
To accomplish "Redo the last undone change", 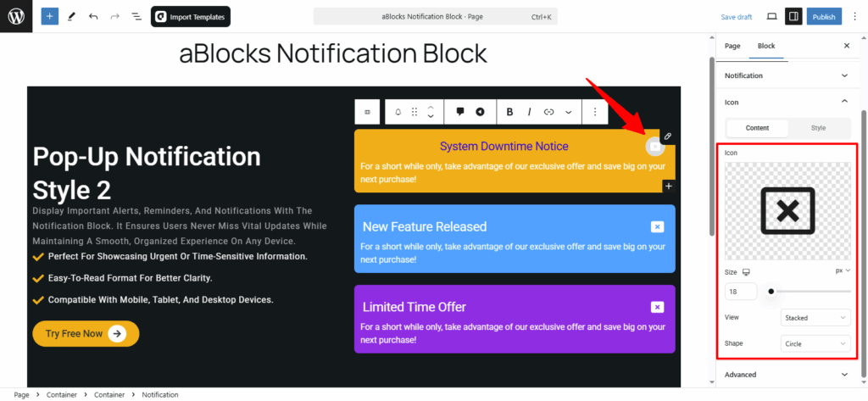I will (x=114, y=17).
